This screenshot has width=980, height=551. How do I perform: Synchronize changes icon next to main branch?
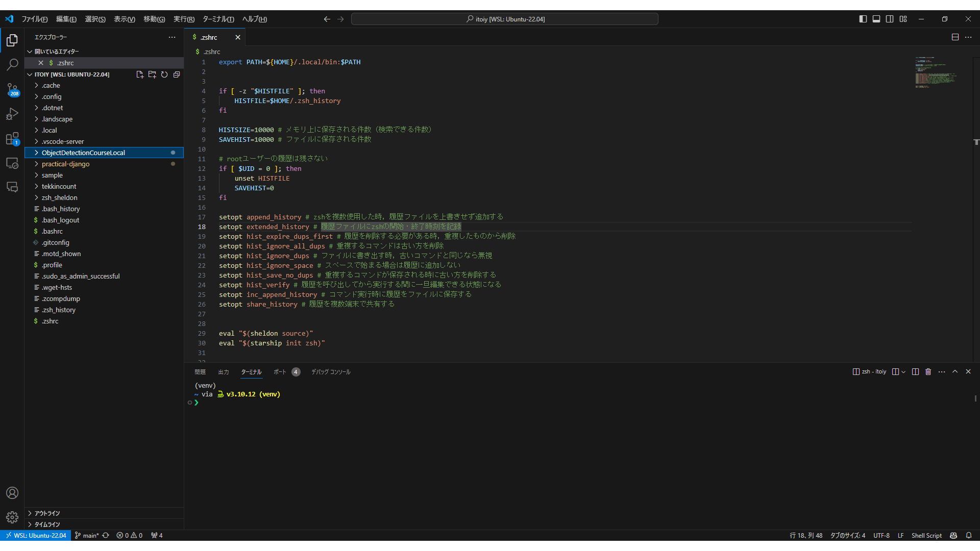106,536
